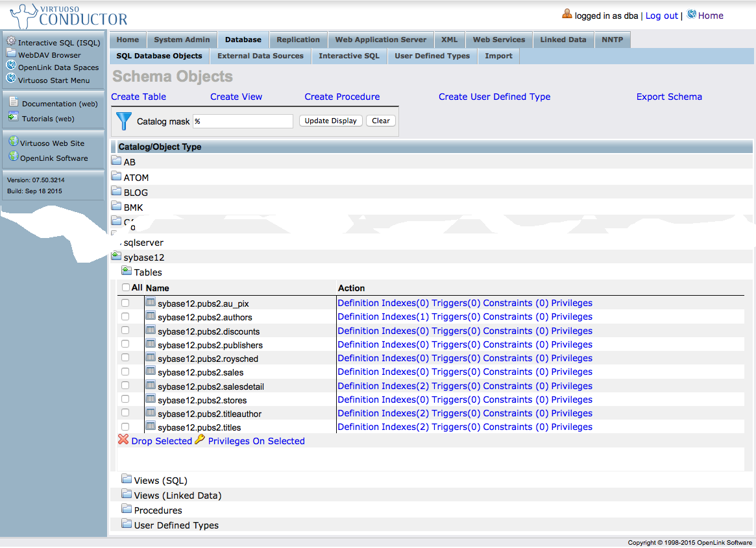The width and height of the screenshot is (756, 548).
Task: Open the Web Application Server tab
Action: pyautogui.click(x=381, y=40)
